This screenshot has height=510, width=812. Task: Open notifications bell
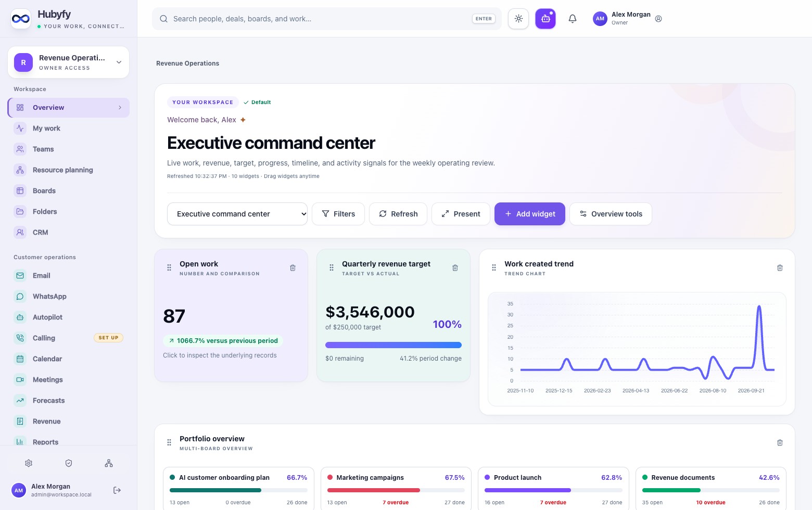573,19
